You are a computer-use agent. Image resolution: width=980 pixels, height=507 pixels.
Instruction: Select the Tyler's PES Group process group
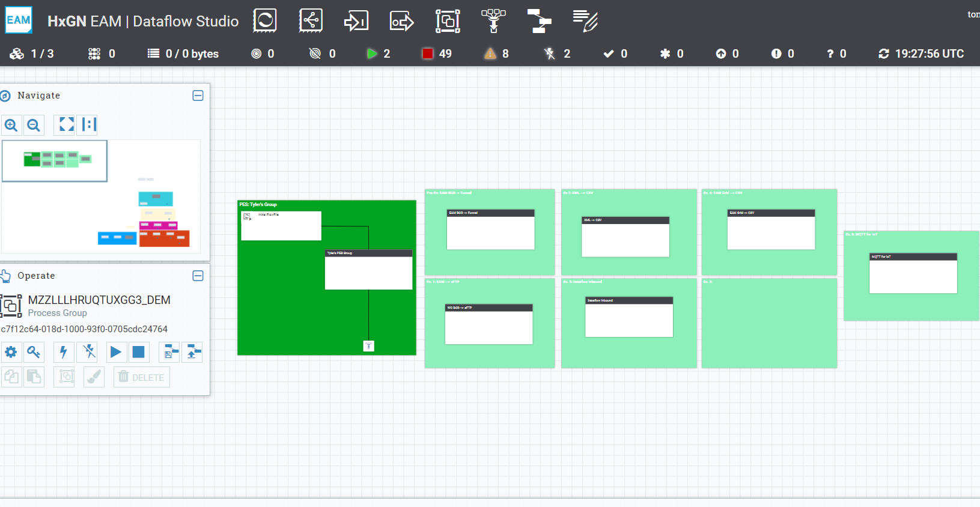pyautogui.click(x=368, y=270)
